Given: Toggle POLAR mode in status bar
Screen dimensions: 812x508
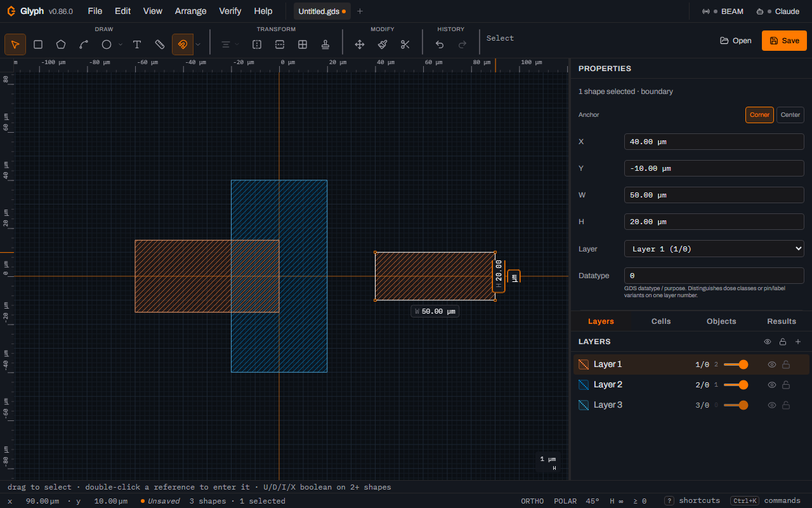Looking at the screenshot, I should pos(565,501).
